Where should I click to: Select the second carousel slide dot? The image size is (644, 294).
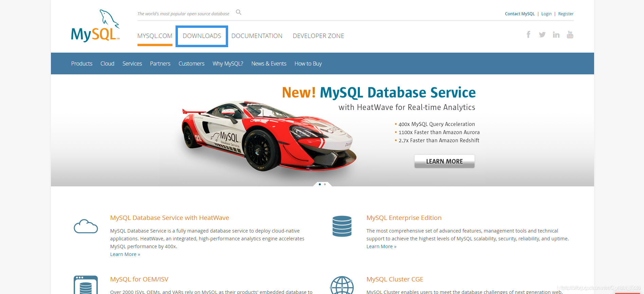325,184
